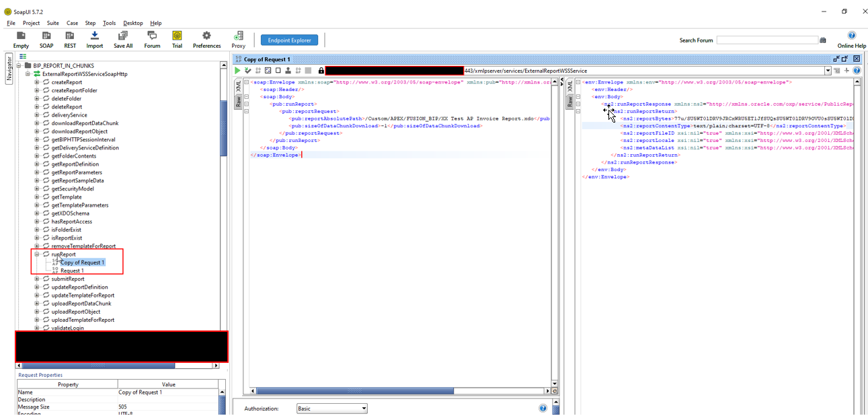Collapse the env:Body element in response XML

[x=578, y=97]
